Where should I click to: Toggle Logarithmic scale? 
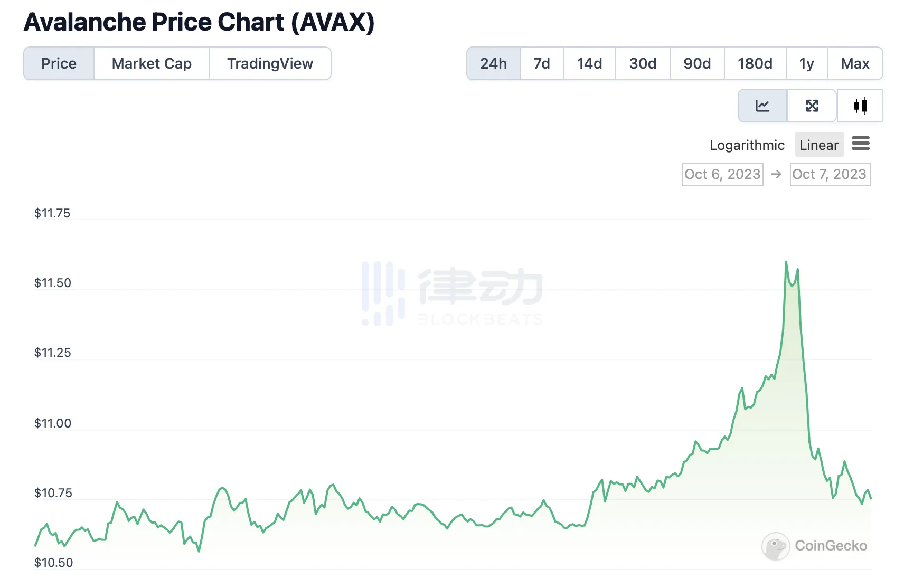point(747,145)
